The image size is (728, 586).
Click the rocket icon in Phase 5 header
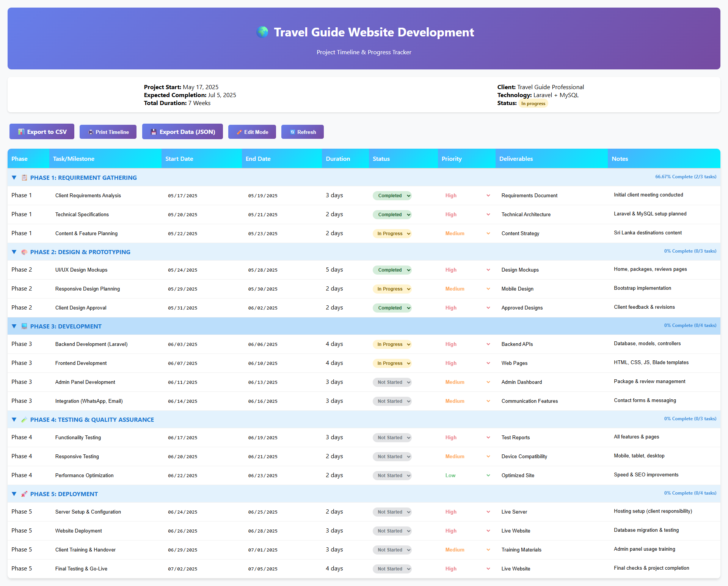[x=24, y=494]
